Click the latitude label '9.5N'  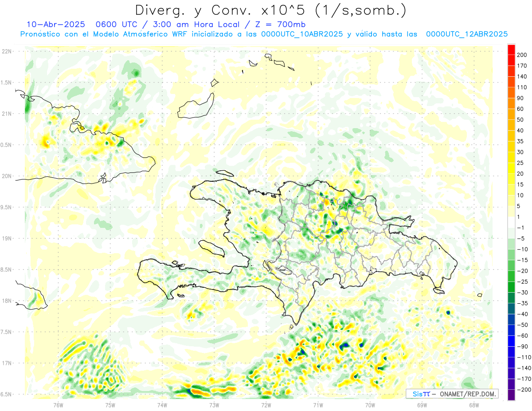click(6, 207)
